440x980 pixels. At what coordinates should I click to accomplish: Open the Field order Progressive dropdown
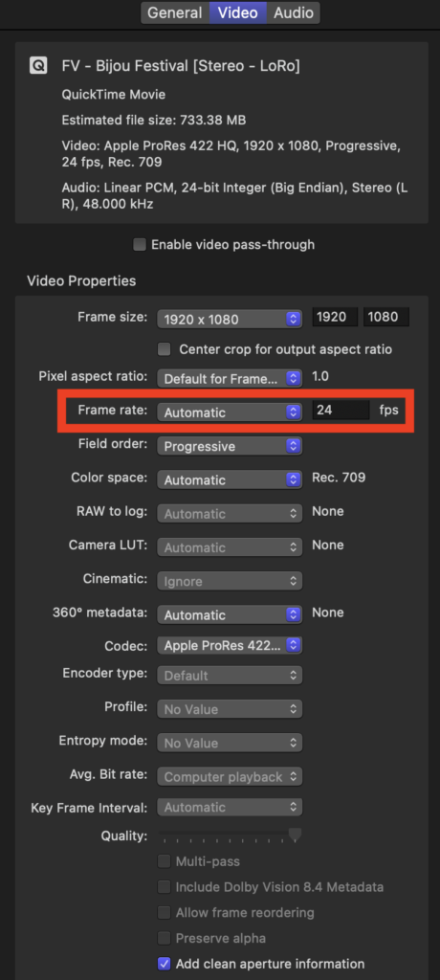point(230,446)
